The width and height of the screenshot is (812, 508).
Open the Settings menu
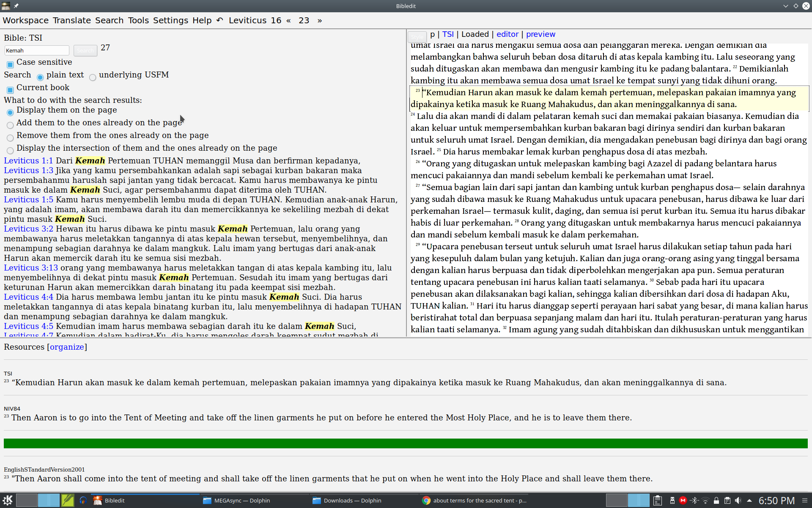(170, 20)
